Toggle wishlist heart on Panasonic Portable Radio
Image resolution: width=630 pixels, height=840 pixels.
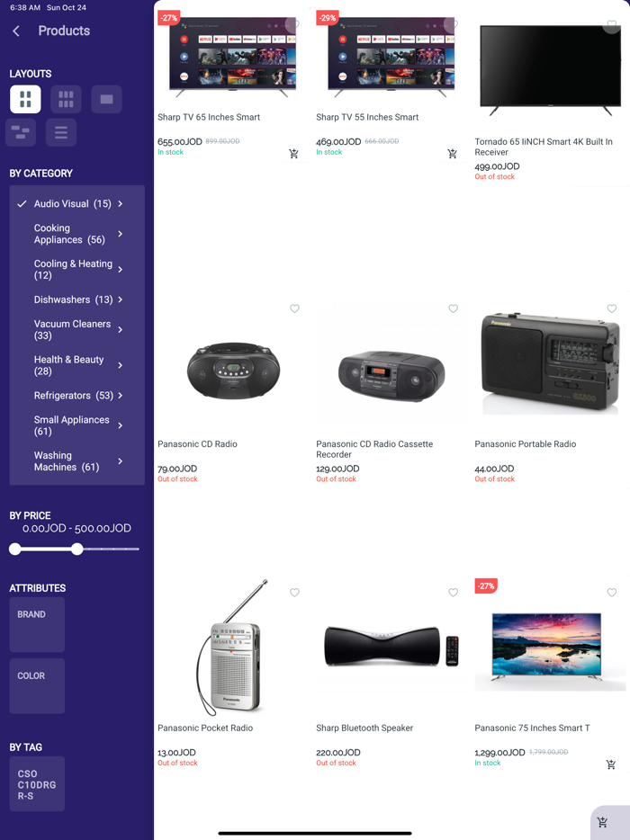(x=612, y=308)
